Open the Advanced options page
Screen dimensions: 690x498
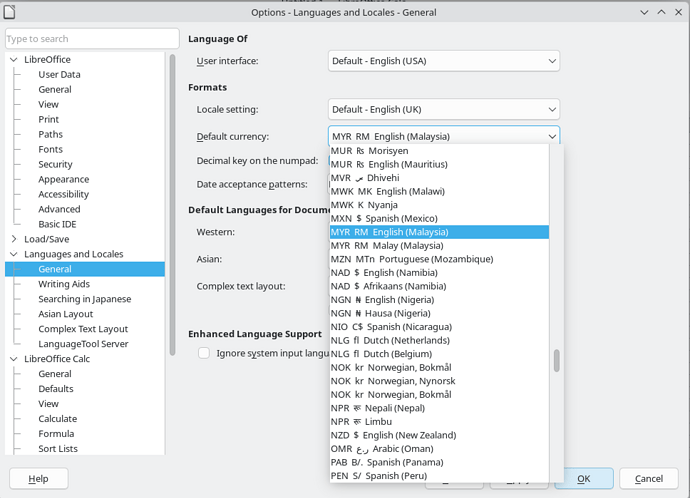59,209
